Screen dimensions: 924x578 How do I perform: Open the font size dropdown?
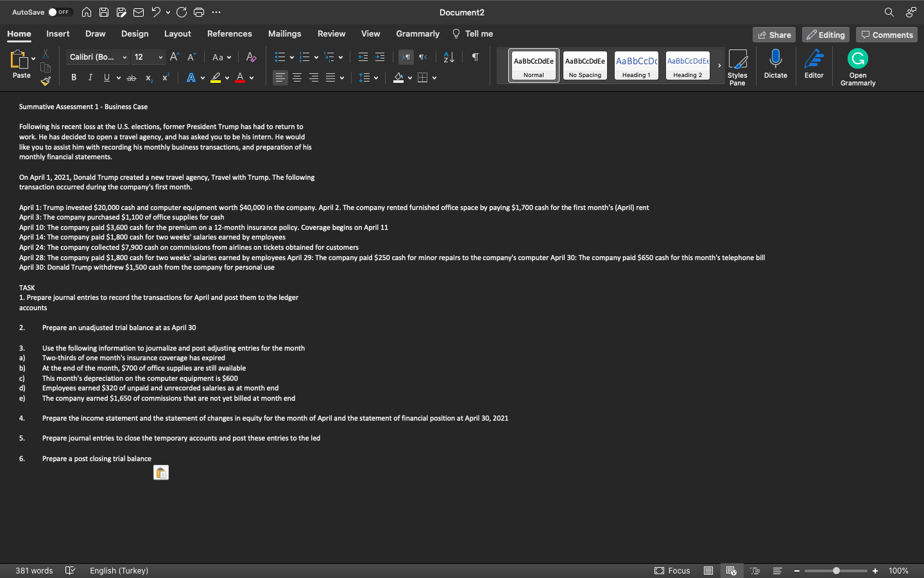[160, 57]
